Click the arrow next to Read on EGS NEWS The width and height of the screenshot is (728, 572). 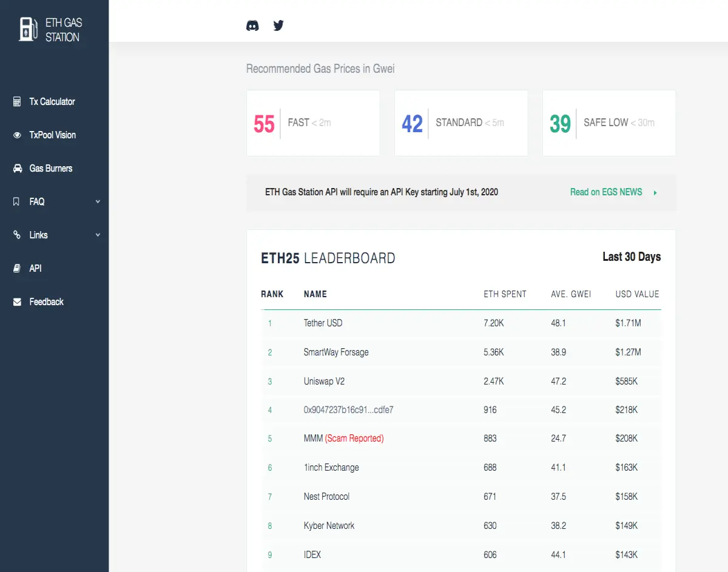[655, 192]
